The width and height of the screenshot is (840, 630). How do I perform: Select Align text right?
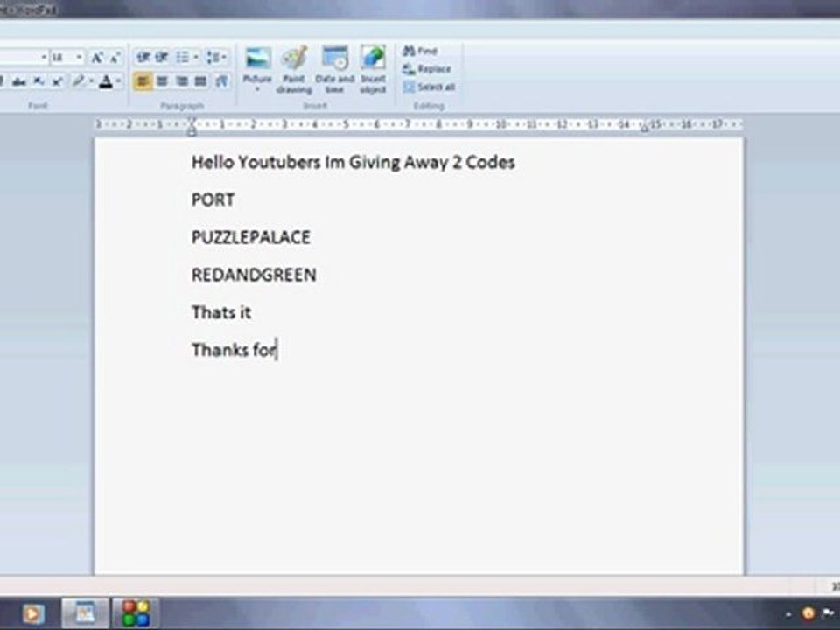click(x=182, y=81)
